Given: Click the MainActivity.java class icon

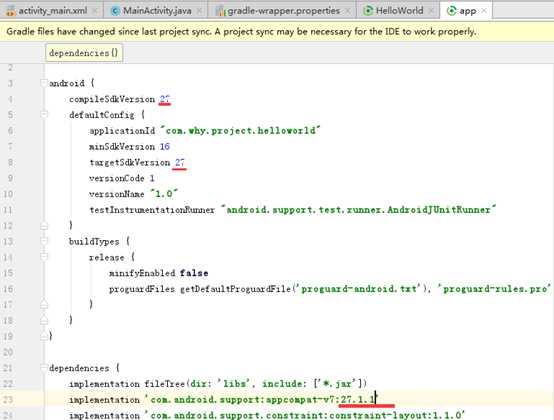Looking at the screenshot, I should pos(115,11).
